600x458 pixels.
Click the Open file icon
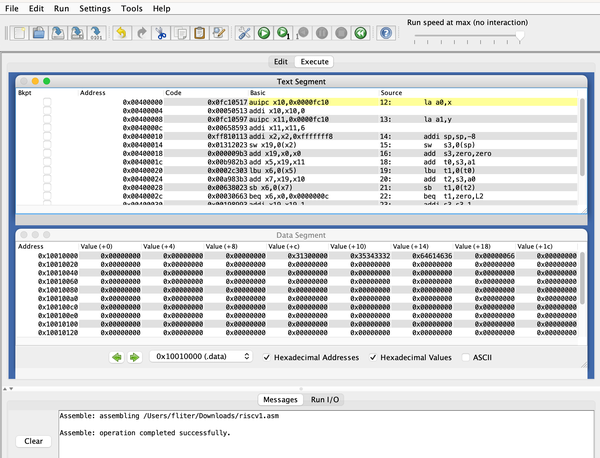(x=38, y=33)
